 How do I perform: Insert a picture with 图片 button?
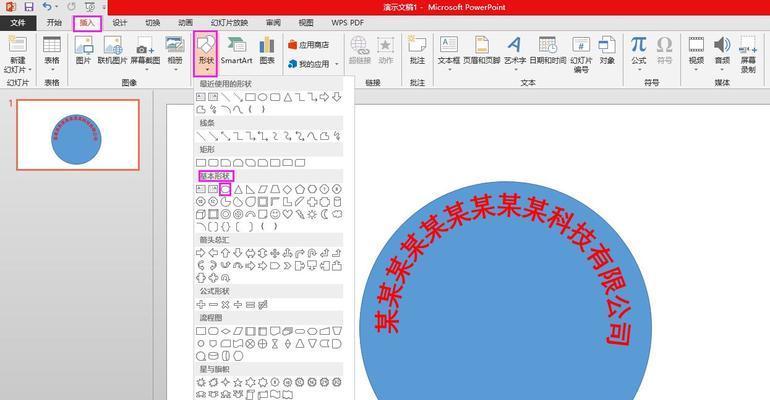pos(83,51)
